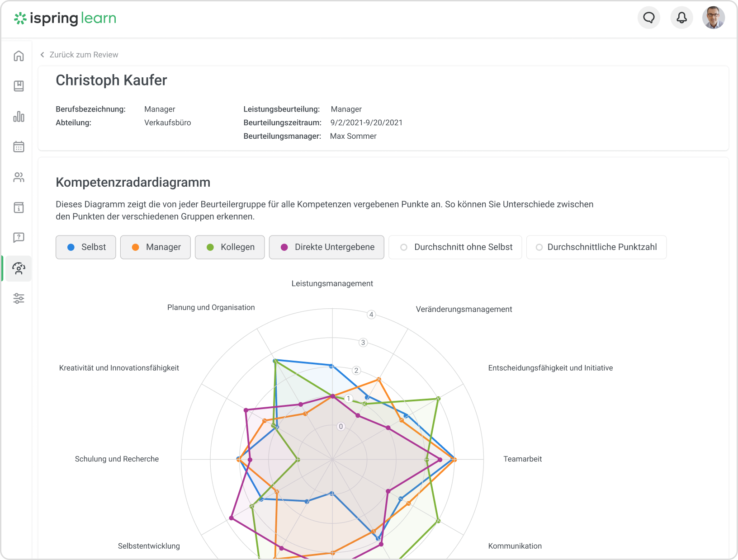Enable Durchschnitt ohne Selbst series
The width and height of the screenshot is (738, 560).
click(x=455, y=247)
